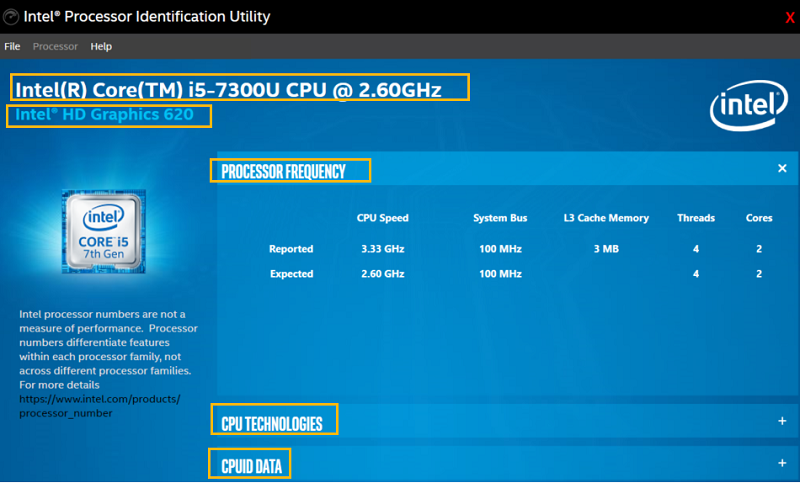Click the expected 2.60 GHz value
This screenshot has height=483, width=800.
pyautogui.click(x=383, y=274)
